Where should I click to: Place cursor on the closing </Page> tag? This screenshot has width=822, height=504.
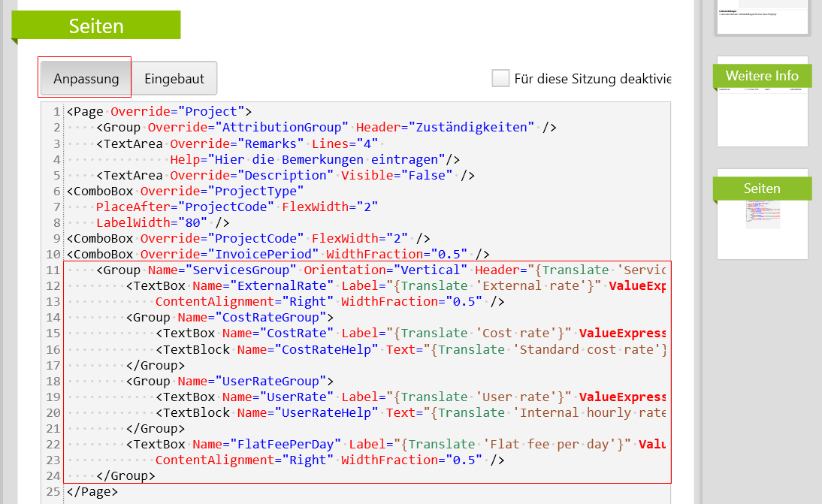(92, 492)
